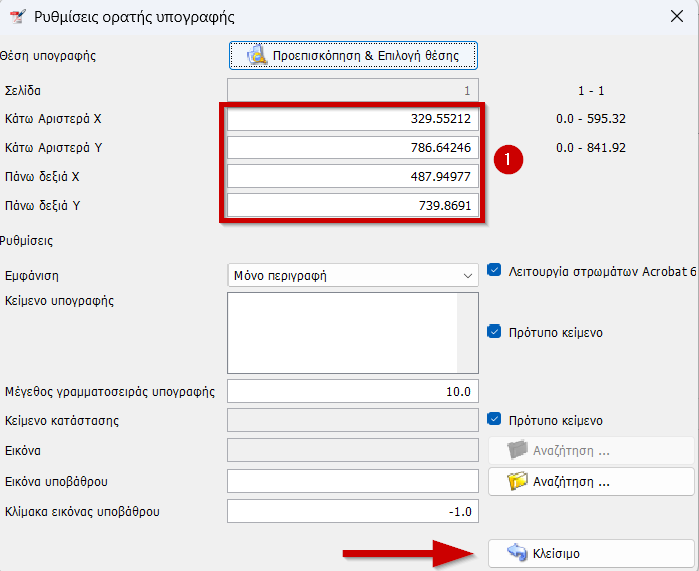Click the red numbered circle marker 1
Image resolution: width=699 pixels, height=571 pixels.
point(510,160)
